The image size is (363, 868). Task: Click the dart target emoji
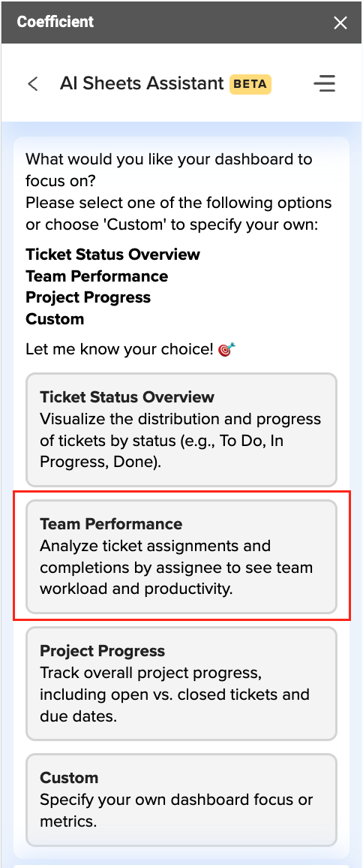[226, 350]
